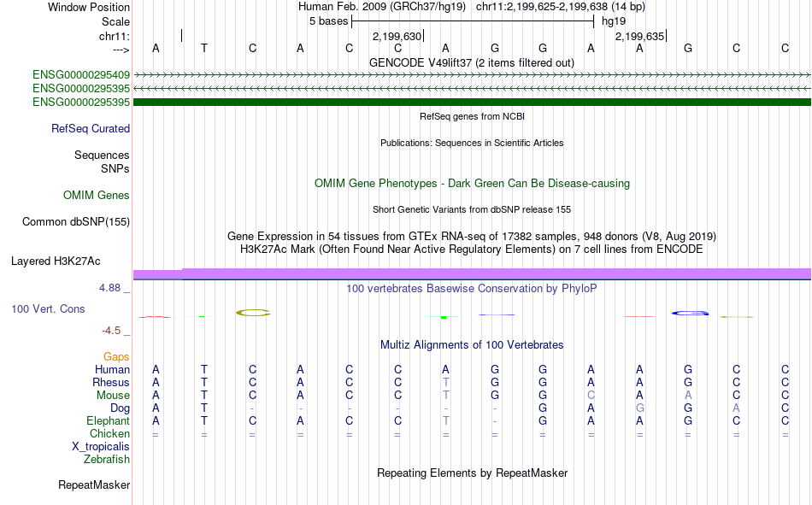The image size is (812, 505).
Task: Click the -4.5 PhyloP lower scale value
Action: pos(111,331)
